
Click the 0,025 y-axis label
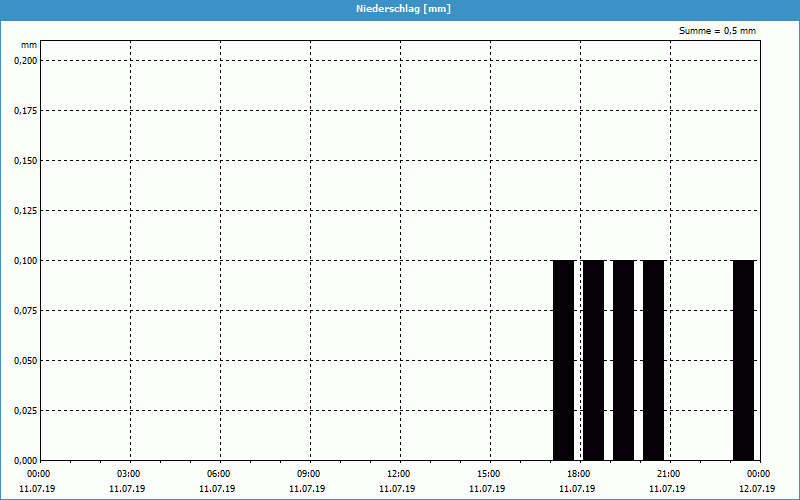click(x=26, y=411)
